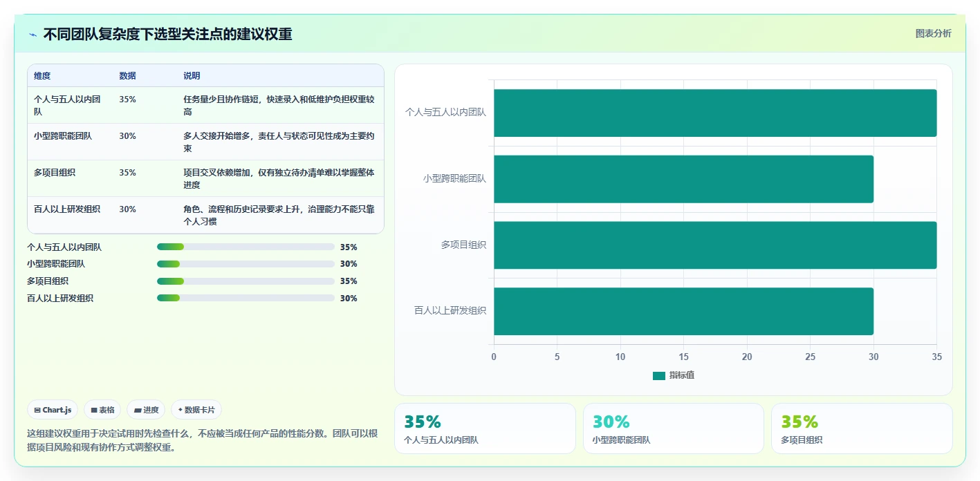The width and height of the screenshot is (980, 481).
Task: Open the 35% 多项目组织 data card
Action: coord(862,428)
